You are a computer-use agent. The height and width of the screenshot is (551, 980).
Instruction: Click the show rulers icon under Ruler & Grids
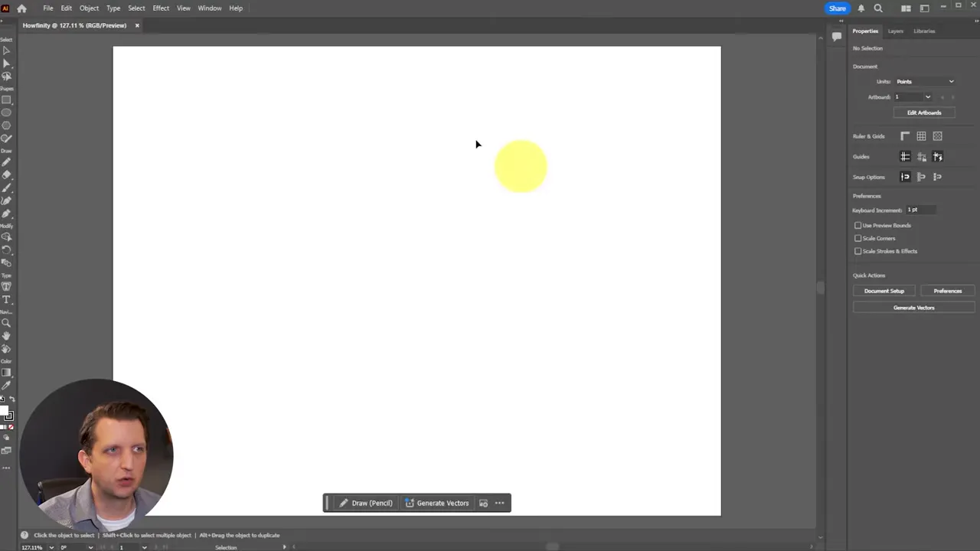(904, 135)
